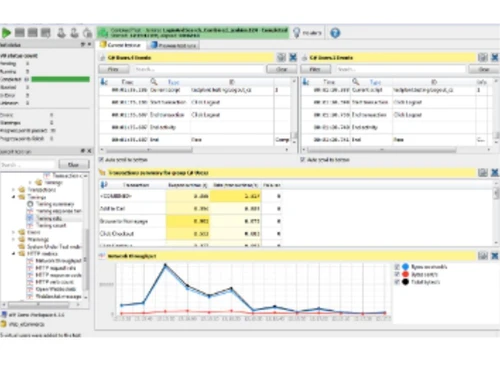The height and width of the screenshot is (375, 500).
Task: Click the save icon of the Network throughput panel
Action: coord(483,256)
